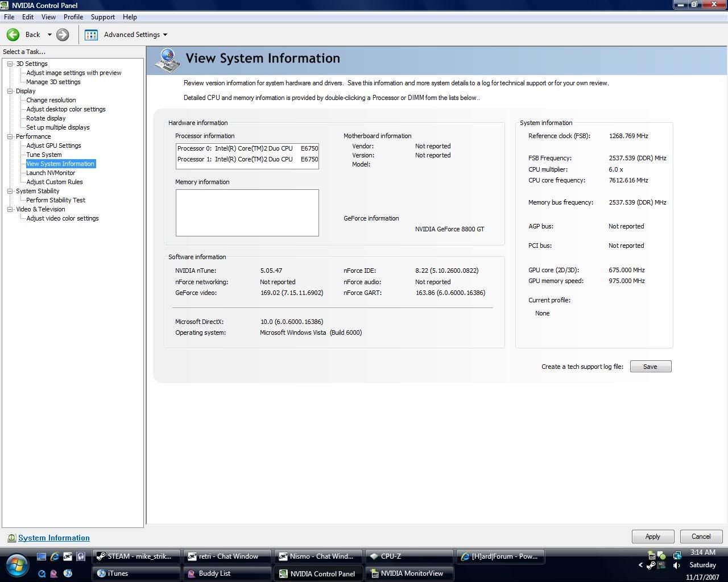Open Adjust GPU Settings task
Screen dimensions: 728x582
tap(53, 145)
